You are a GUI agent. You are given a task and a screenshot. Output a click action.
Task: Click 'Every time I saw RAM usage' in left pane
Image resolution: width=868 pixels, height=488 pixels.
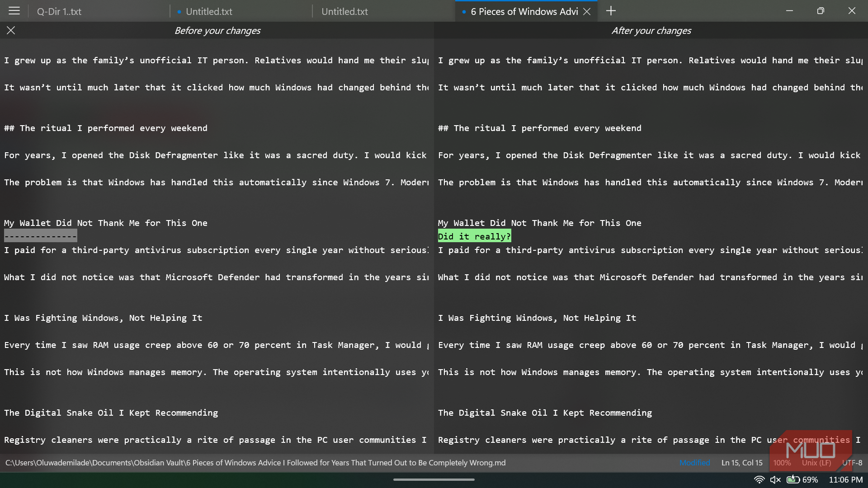tap(217, 345)
